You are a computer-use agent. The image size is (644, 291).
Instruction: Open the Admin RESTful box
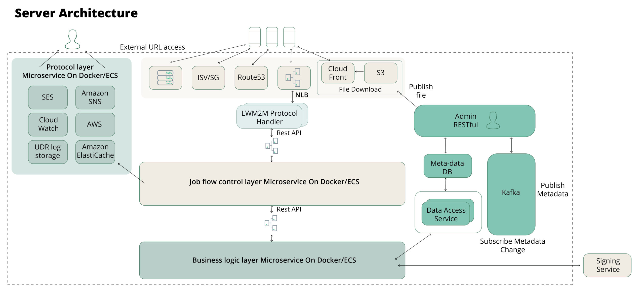click(474, 121)
